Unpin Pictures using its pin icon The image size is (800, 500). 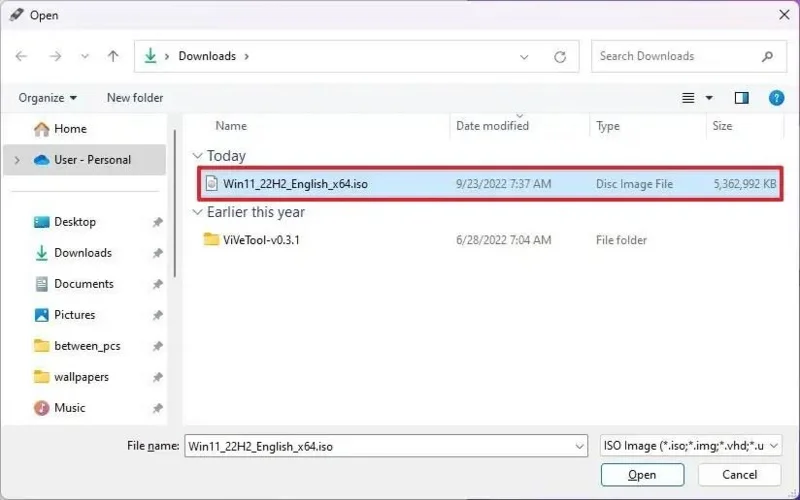(x=157, y=316)
